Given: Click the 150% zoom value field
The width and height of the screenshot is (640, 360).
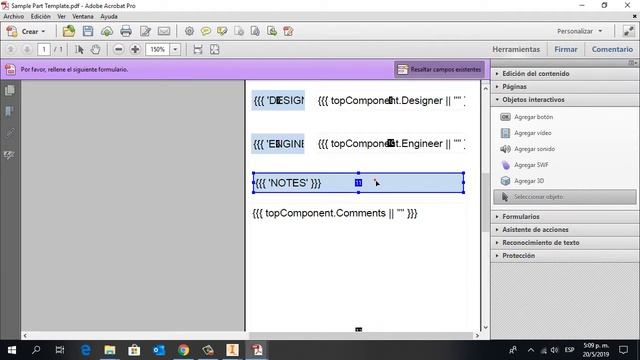Looking at the screenshot, I should [x=158, y=49].
